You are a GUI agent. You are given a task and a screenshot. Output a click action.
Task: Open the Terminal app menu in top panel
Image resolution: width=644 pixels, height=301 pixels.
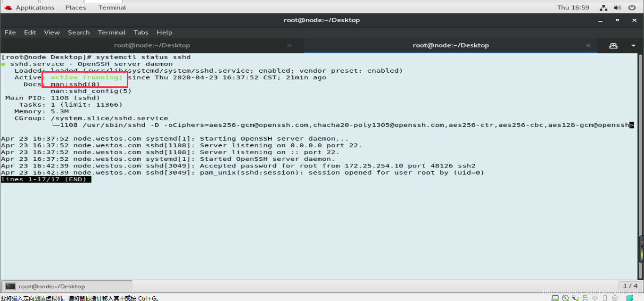point(112,8)
